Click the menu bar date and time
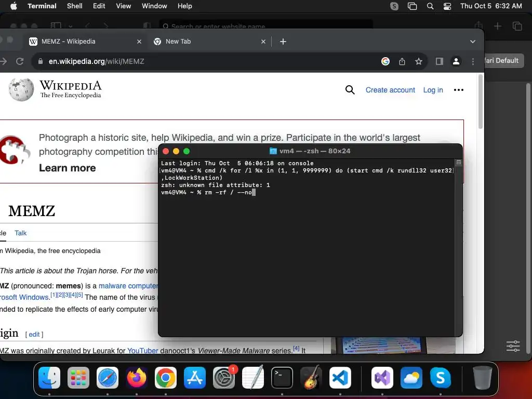 (x=491, y=6)
